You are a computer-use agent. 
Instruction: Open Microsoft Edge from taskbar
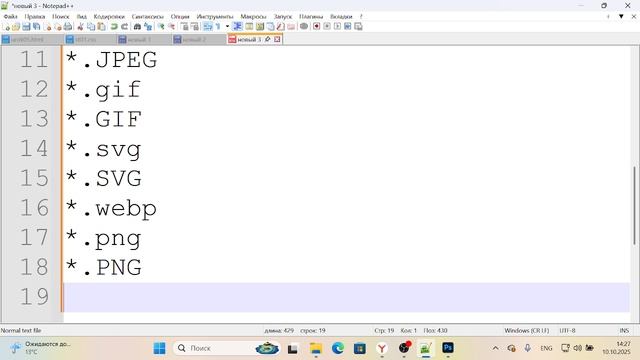[338, 348]
